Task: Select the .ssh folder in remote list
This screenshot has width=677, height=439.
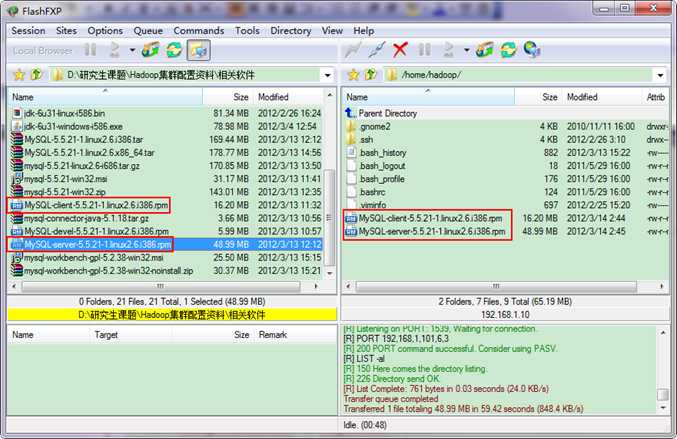Action: [506, 139]
